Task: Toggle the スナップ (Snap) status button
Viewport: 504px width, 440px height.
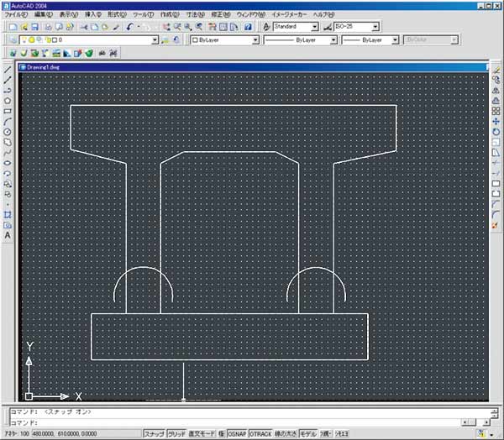Action: point(154,434)
